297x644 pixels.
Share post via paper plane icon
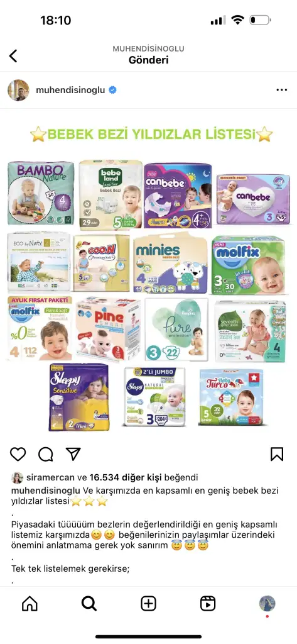[x=73, y=454]
